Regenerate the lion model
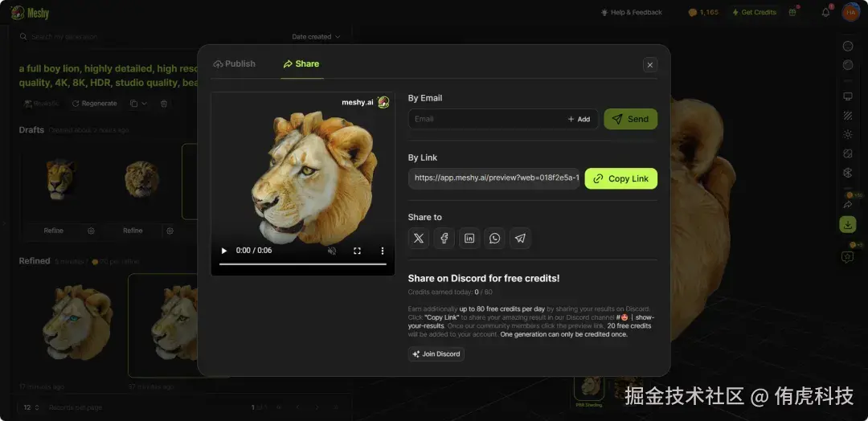 click(95, 104)
